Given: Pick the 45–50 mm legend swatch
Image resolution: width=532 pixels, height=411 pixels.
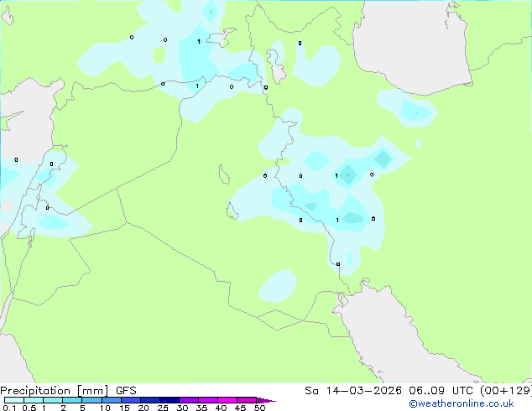Looking at the screenshot, I should (x=247, y=400).
